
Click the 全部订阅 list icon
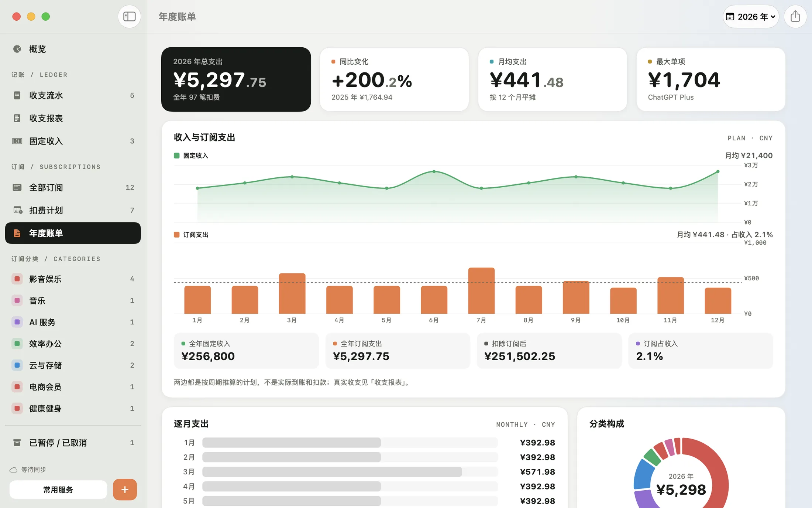coord(17,188)
